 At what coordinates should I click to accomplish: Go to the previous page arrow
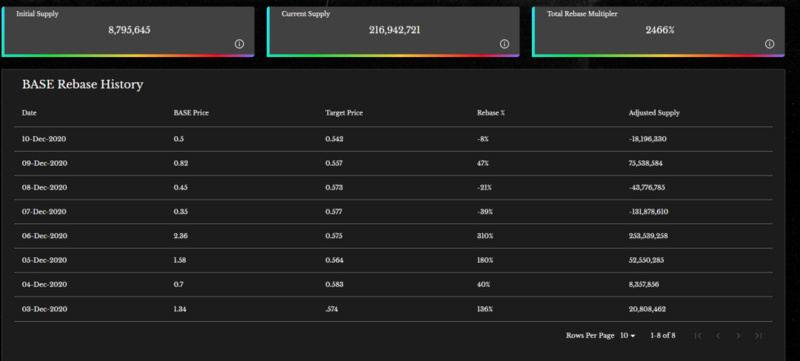point(718,336)
